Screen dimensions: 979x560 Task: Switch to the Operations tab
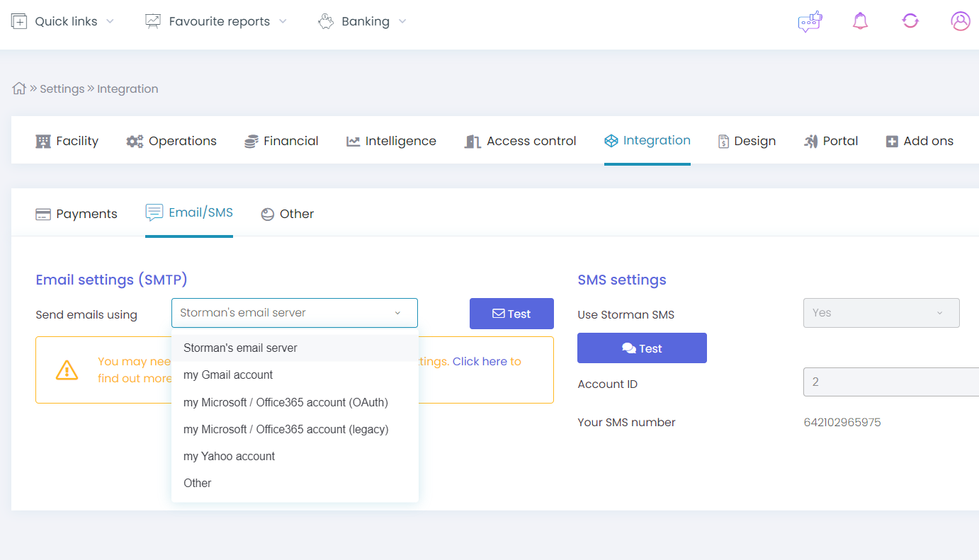point(171,141)
